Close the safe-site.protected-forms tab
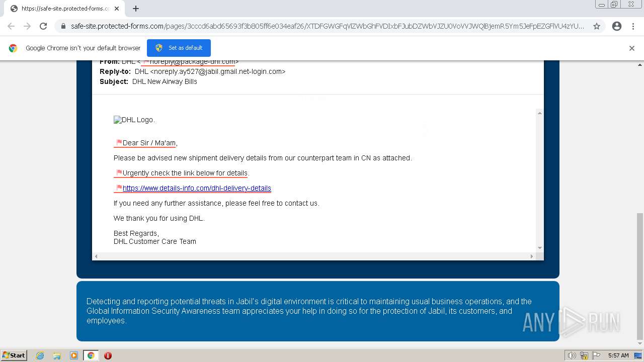Screen dimensions: 644x362 tap(117, 9)
